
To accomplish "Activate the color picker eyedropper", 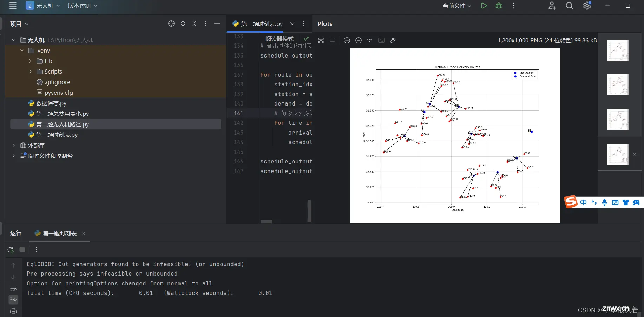I will click(393, 40).
